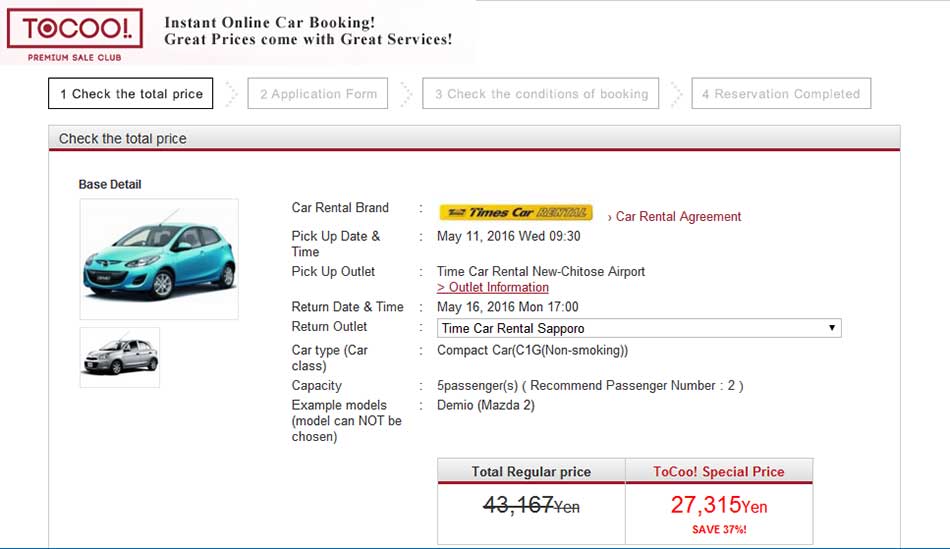The width and height of the screenshot is (950, 549).
Task: Click the ToCoo! Special Price header
Action: 719,471
